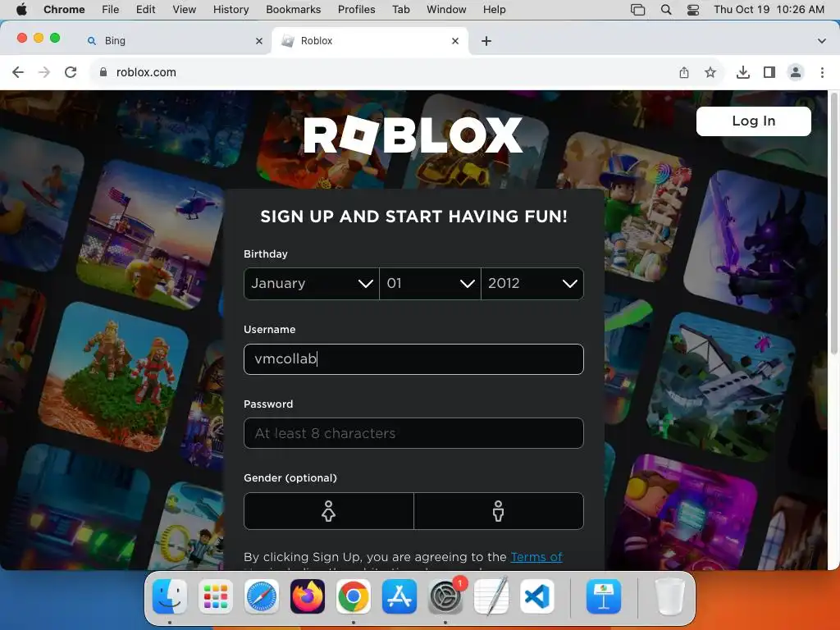Open the birthday day dropdown
This screenshot has height=630, width=840.
click(x=430, y=283)
